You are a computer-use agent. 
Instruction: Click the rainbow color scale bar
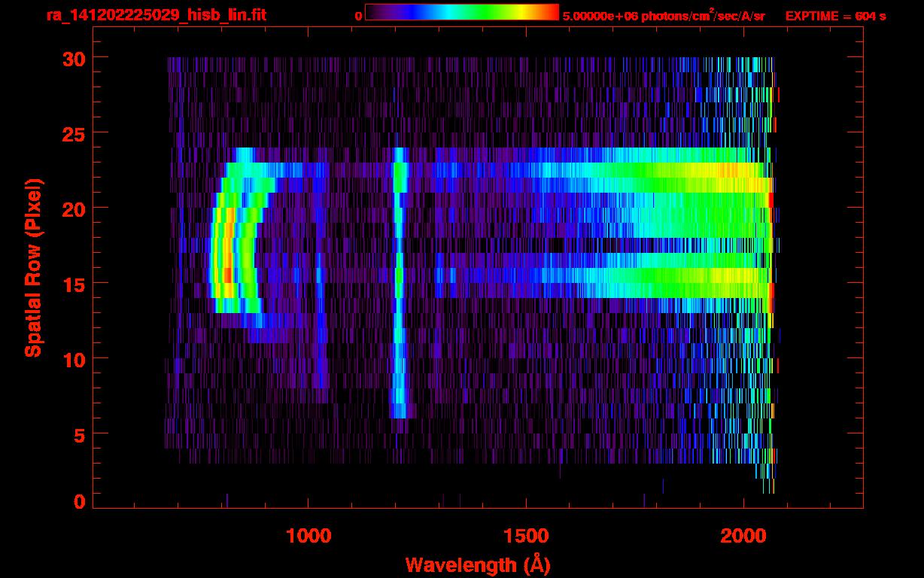point(462,12)
